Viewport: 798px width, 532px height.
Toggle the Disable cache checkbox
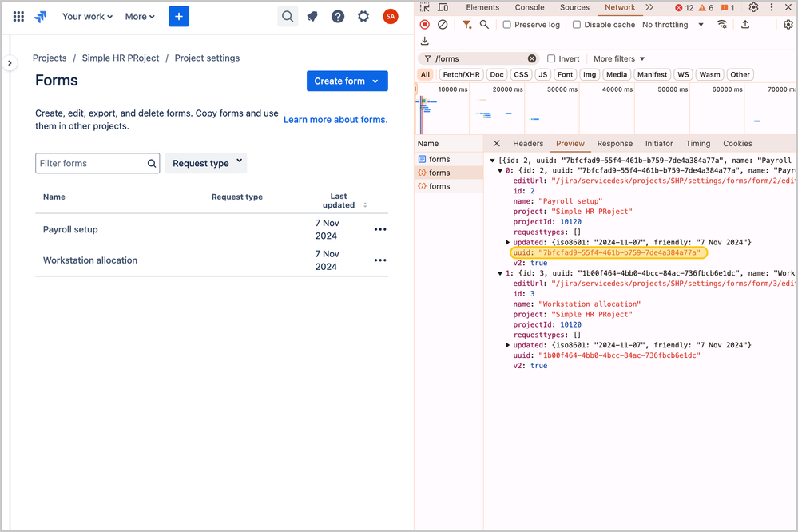pos(577,25)
